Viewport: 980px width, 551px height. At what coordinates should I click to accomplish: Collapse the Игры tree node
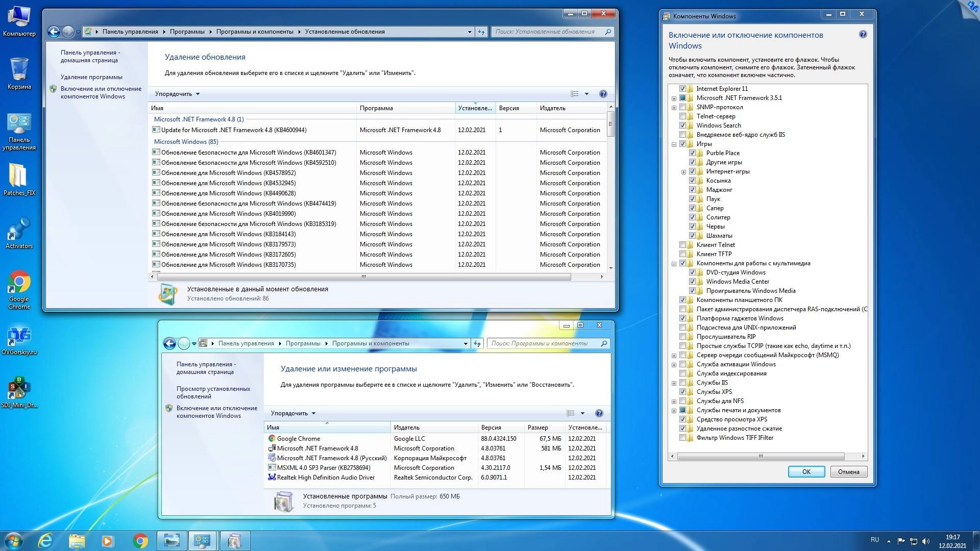pyautogui.click(x=674, y=144)
